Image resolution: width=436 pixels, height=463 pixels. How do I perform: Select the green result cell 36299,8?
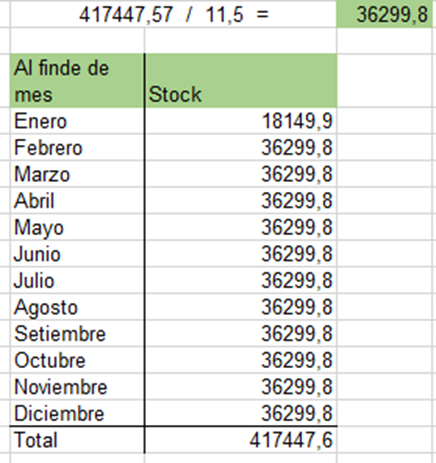tap(384, 14)
